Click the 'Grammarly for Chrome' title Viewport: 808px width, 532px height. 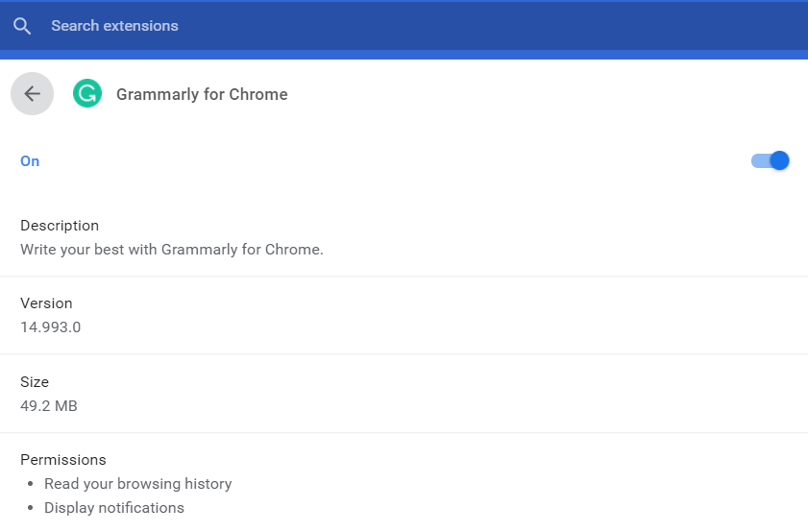tap(202, 94)
